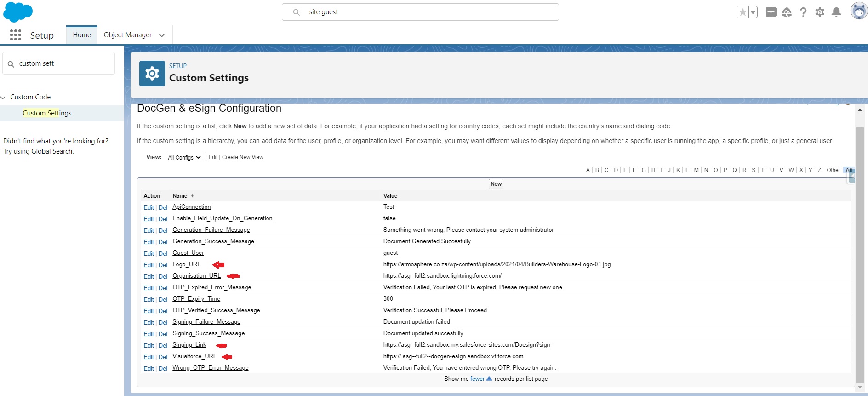Open the ApiConnection record
868x396 pixels.
tap(192, 207)
